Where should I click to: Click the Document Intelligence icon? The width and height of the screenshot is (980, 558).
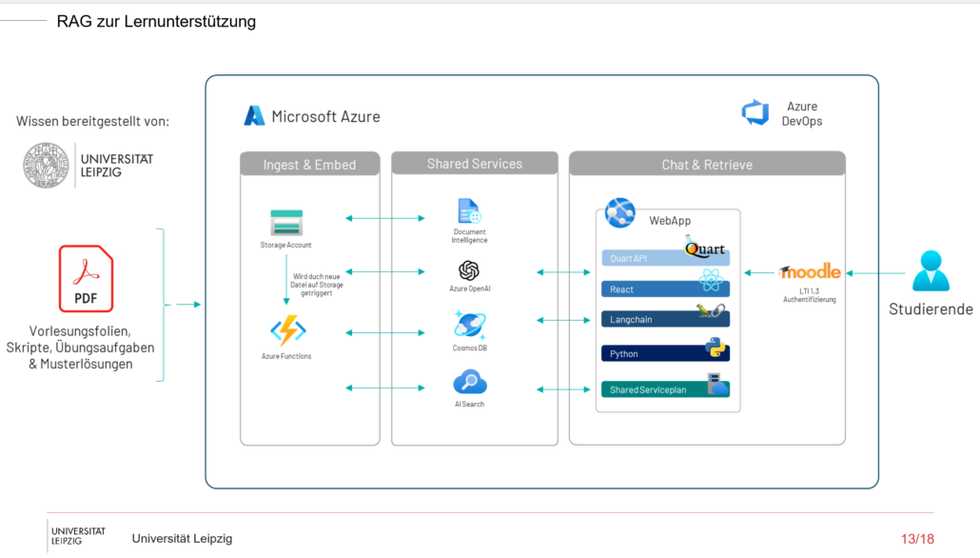pyautogui.click(x=469, y=210)
